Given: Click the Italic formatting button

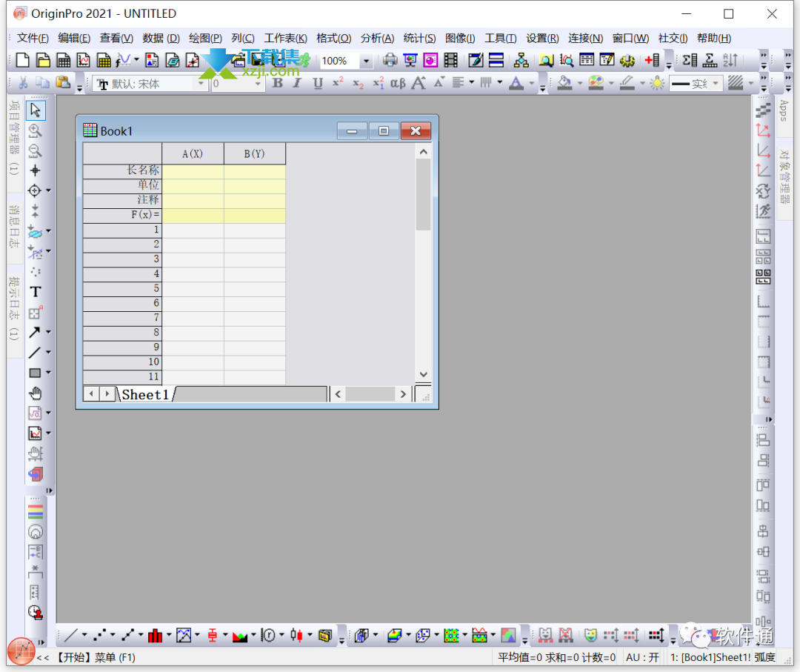Looking at the screenshot, I should [x=297, y=83].
